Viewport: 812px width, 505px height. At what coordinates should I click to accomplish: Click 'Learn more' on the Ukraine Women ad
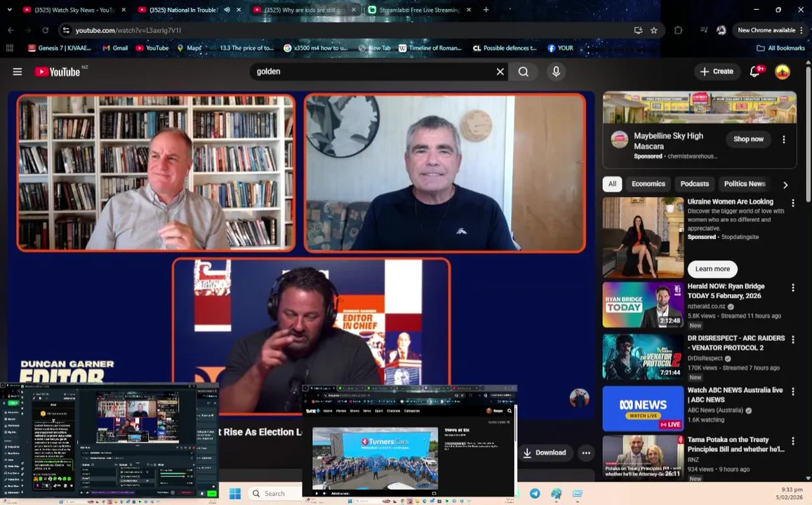(712, 269)
